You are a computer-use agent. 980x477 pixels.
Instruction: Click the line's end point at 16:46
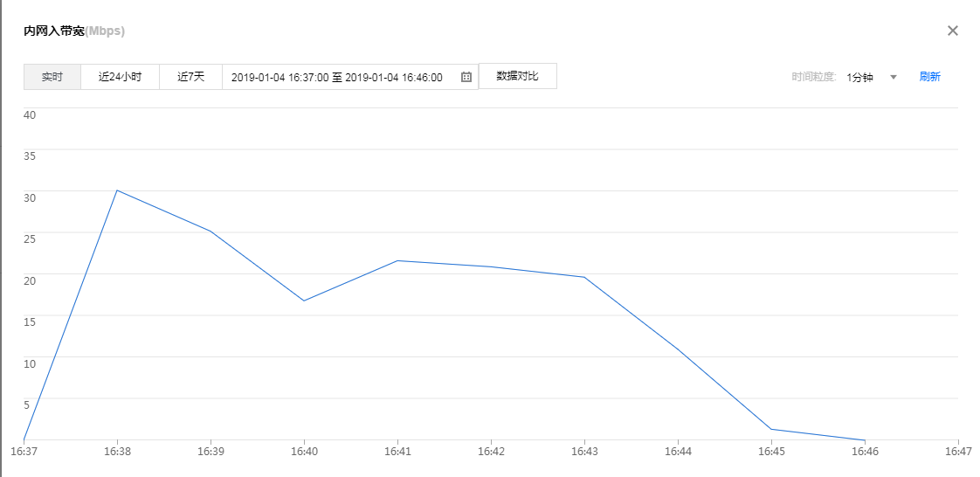865,440
